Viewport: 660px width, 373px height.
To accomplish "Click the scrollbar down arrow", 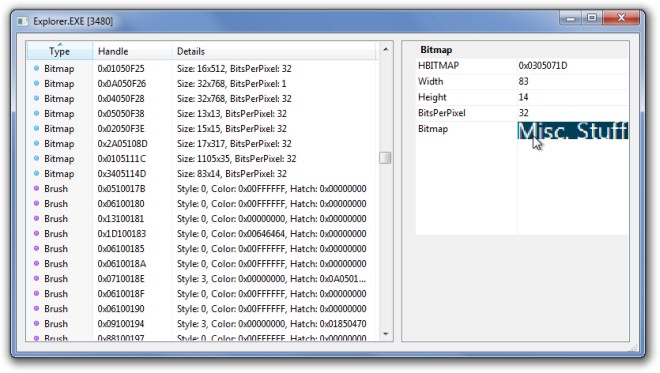I will [386, 334].
